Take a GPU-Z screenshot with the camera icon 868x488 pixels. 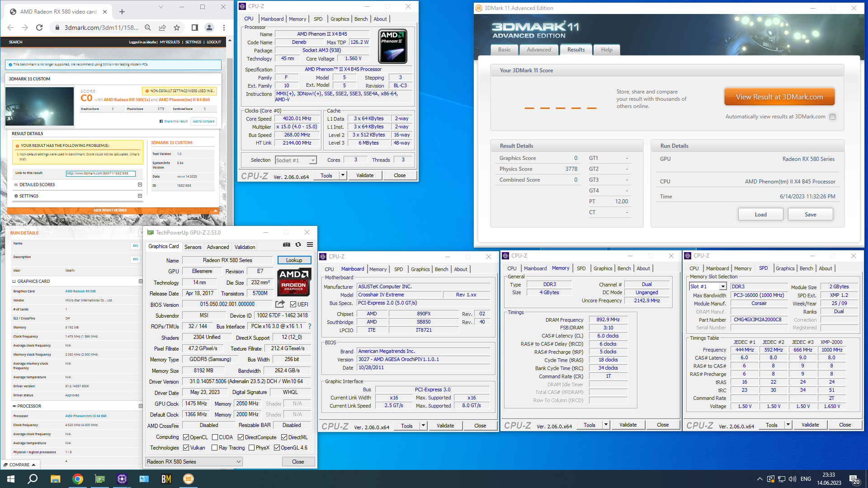[x=287, y=244]
